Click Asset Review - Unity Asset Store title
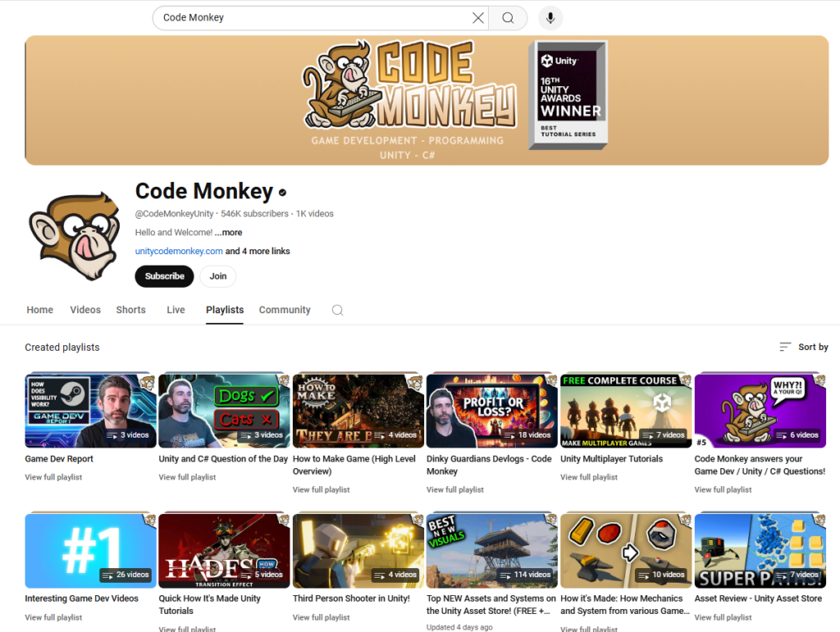 758,598
